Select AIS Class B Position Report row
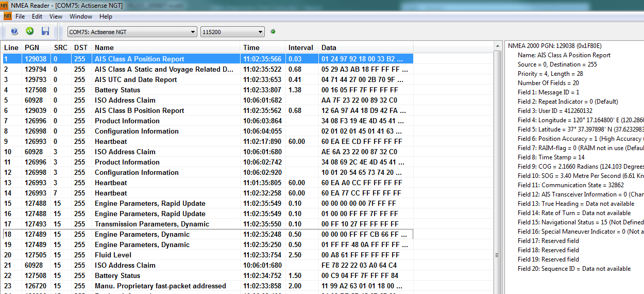The height and width of the screenshot is (294, 644). click(x=207, y=110)
